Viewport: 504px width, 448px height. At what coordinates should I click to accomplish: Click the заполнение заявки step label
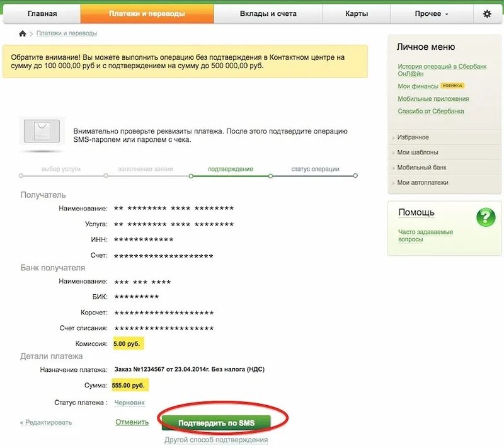(x=146, y=169)
